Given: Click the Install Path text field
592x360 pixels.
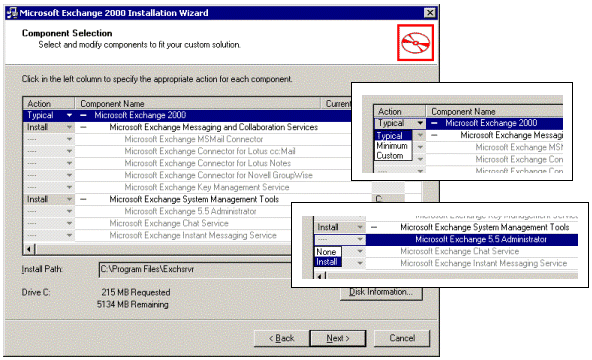Looking at the screenshot, I should pos(195,269).
